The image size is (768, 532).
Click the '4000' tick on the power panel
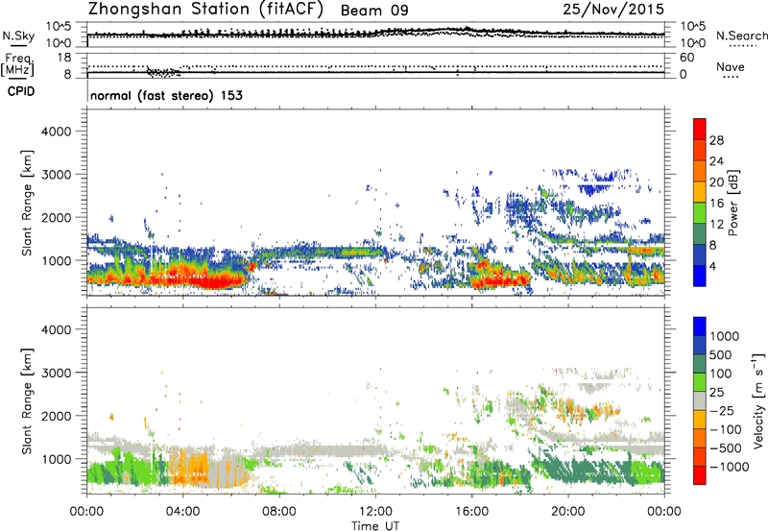(x=56, y=132)
